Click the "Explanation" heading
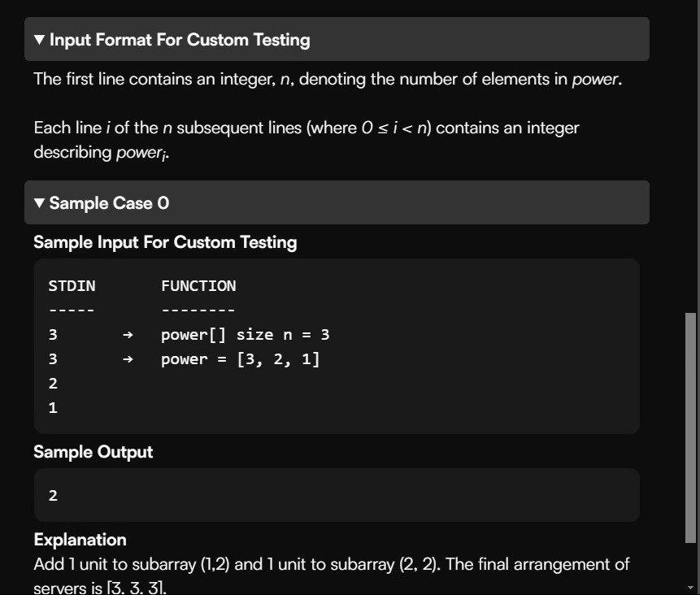 [80, 540]
